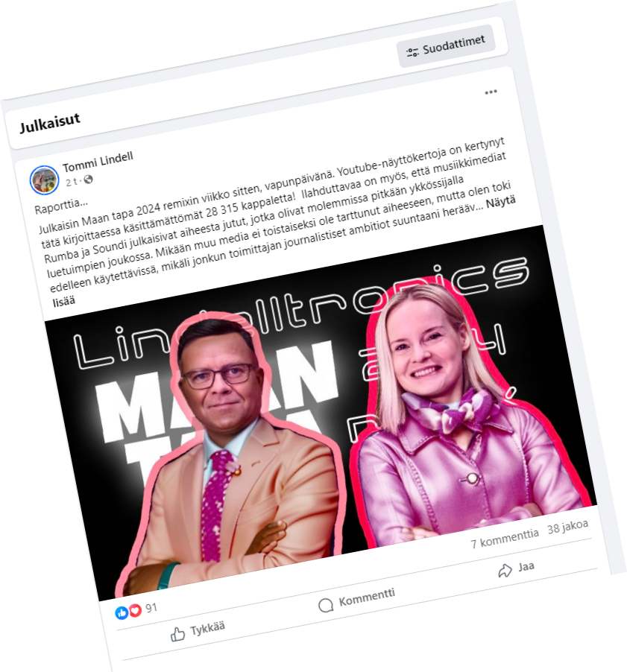This screenshot has width=627, height=672.
Task: Open the 2 t post timestamp
Action: pyautogui.click(x=72, y=182)
